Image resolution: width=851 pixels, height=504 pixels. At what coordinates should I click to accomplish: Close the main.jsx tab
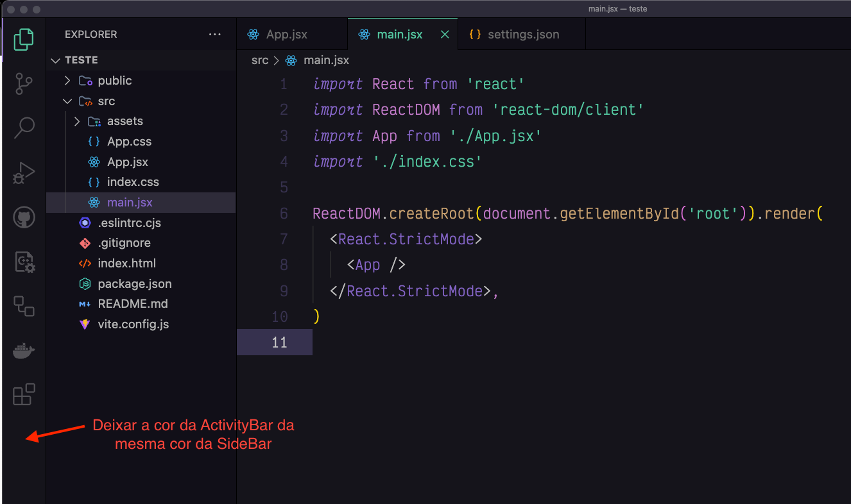445,35
